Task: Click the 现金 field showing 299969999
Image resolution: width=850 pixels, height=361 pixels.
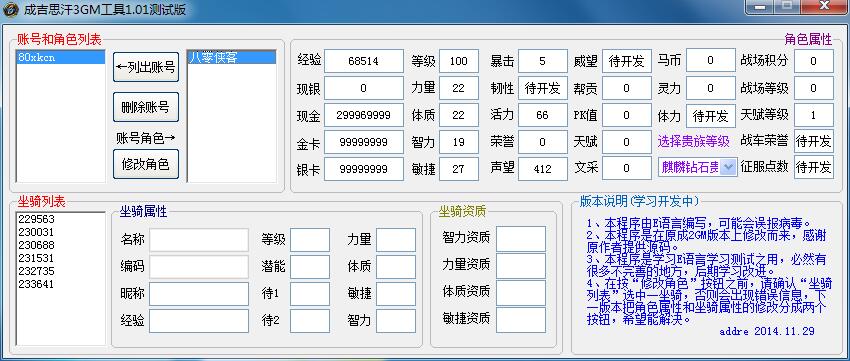Action: (364, 115)
